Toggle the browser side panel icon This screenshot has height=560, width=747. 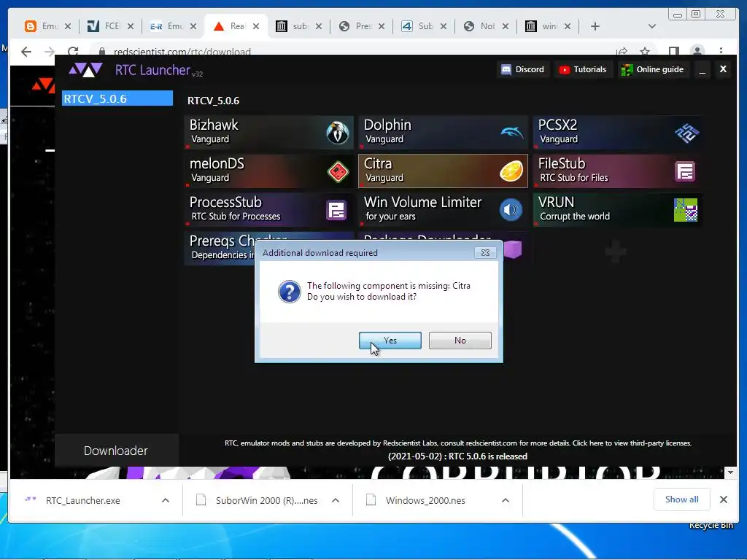(x=673, y=51)
